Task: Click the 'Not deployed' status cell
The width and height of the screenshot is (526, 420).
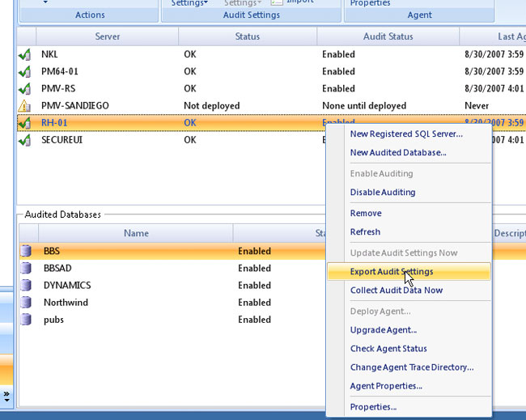Action: (212, 106)
